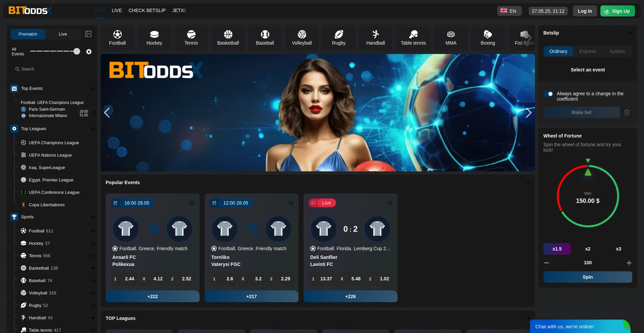The width and height of the screenshot is (644, 333).
Task: Open LIVE in top navigation
Action: click(117, 10)
